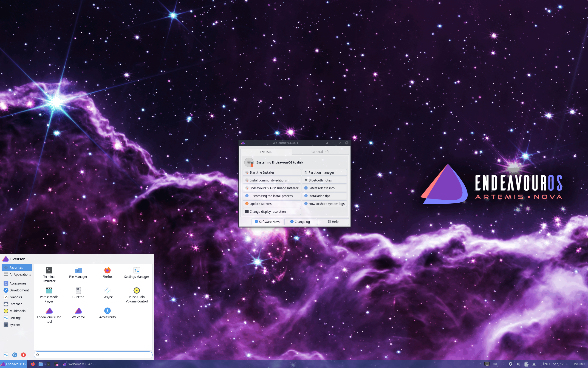This screenshot has height=368, width=588.
Task: Open the Graphics category
Action: coord(17,297)
